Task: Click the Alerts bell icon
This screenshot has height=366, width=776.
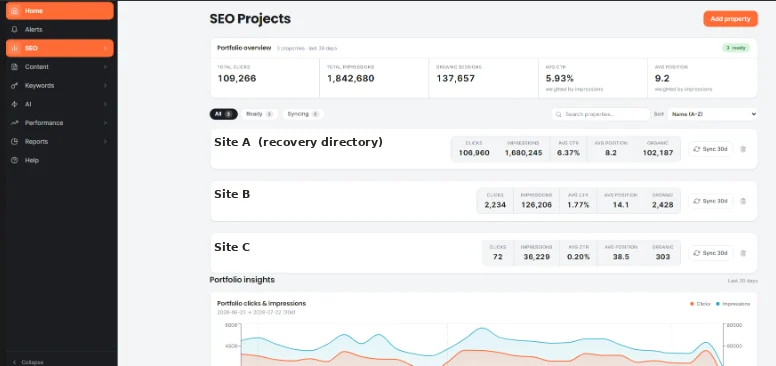Action: pos(14,30)
